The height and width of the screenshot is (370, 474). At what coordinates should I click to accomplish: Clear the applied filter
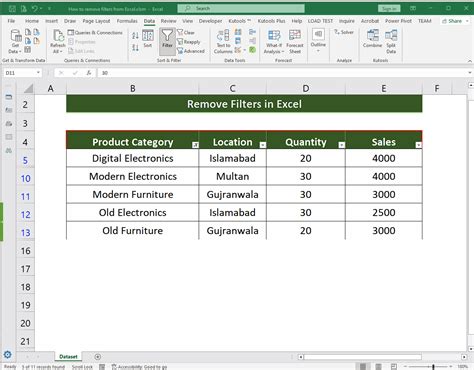click(x=186, y=33)
